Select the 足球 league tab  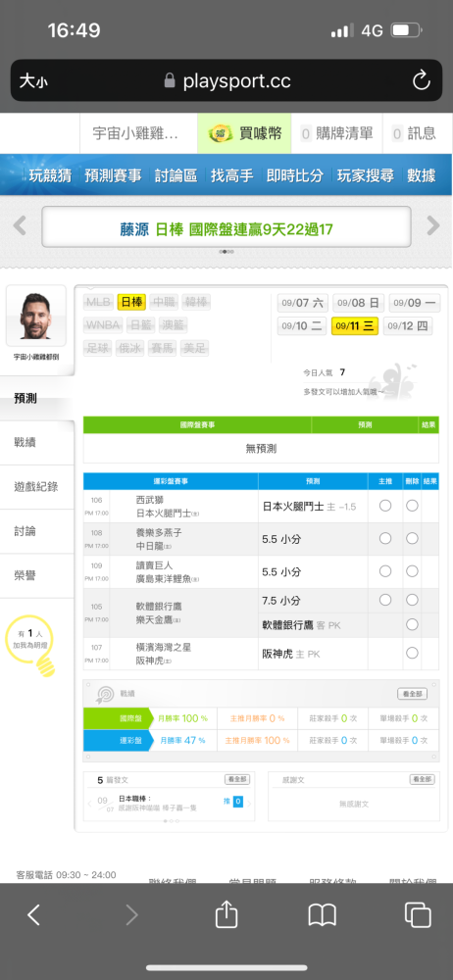coord(98,348)
